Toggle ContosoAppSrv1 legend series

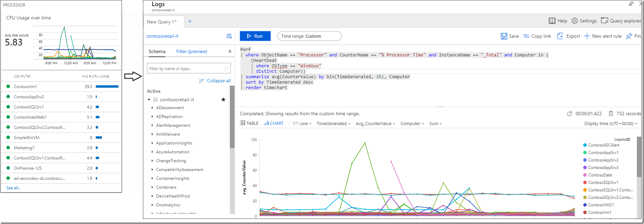pyautogui.click(x=601, y=153)
